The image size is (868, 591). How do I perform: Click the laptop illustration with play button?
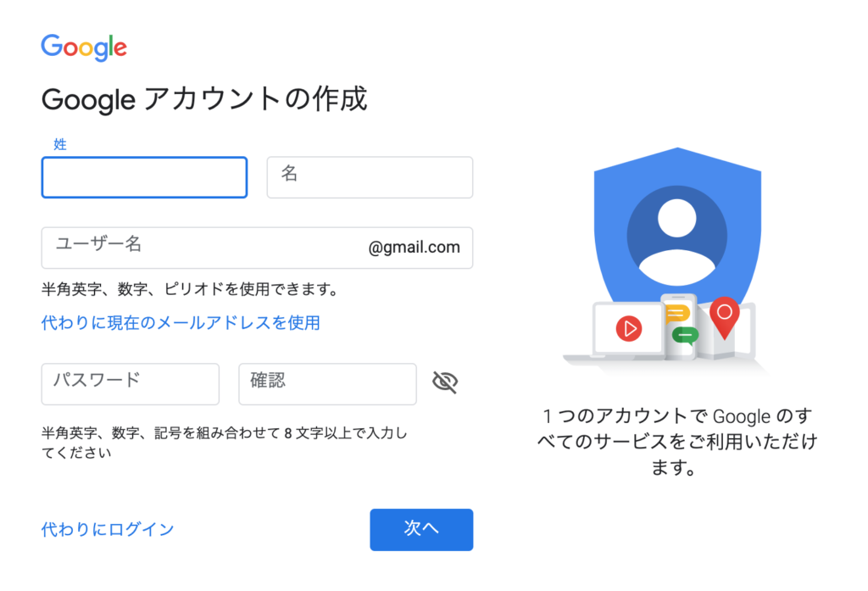tap(620, 332)
